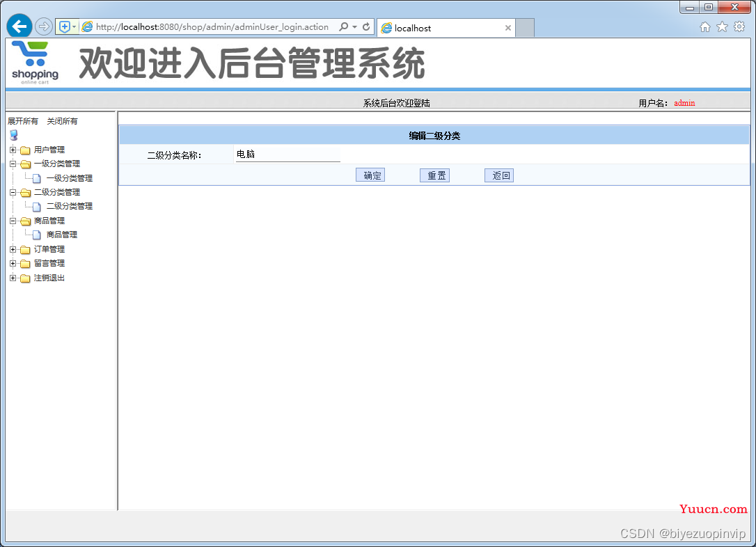Image resolution: width=756 pixels, height=547 pixels.
Task: Click the page icon beside child 商品管理
Action: [37, 235]
